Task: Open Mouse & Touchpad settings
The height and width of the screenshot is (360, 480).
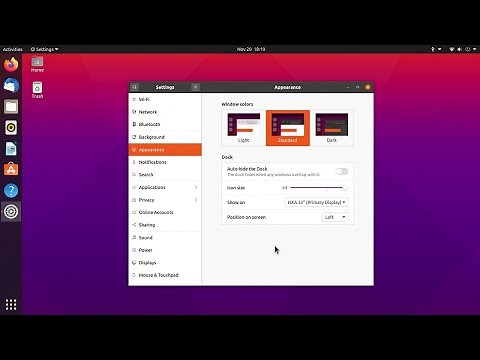Action: [165, 275]
